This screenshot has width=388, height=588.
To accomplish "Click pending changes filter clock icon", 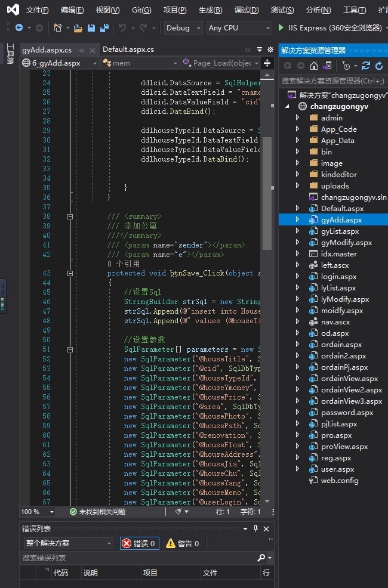I will coord(346,66).
